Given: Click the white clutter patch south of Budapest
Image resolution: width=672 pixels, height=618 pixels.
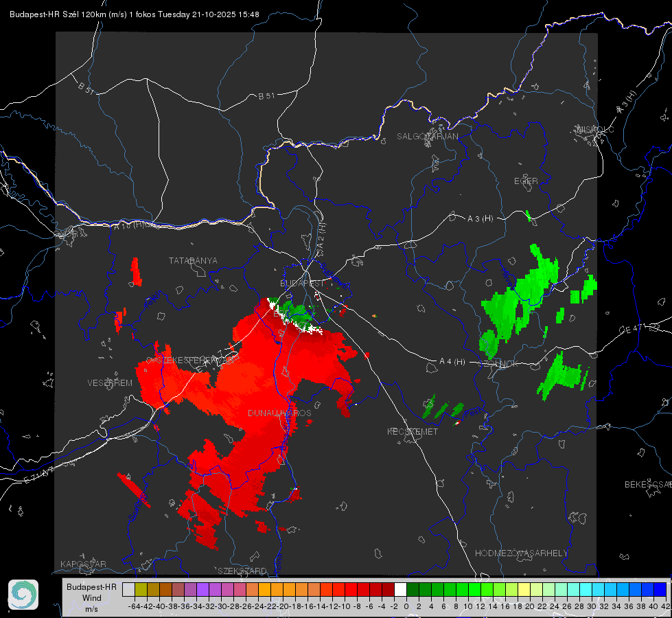Looking at the screenshot, I should (312, 328).
